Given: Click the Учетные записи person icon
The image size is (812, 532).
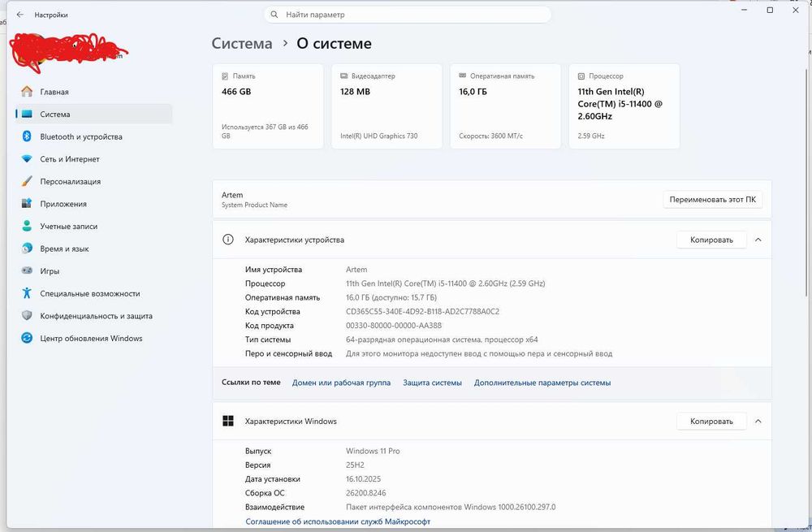Looking at the screenshot, I should tap(27, 226).
